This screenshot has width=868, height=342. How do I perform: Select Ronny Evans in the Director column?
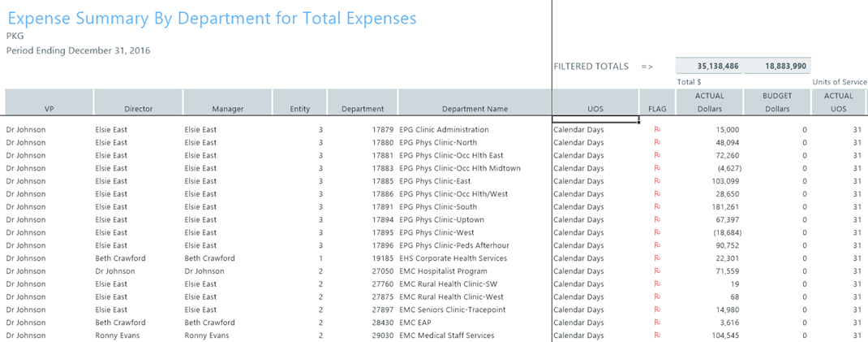click(x=116, y=336)
